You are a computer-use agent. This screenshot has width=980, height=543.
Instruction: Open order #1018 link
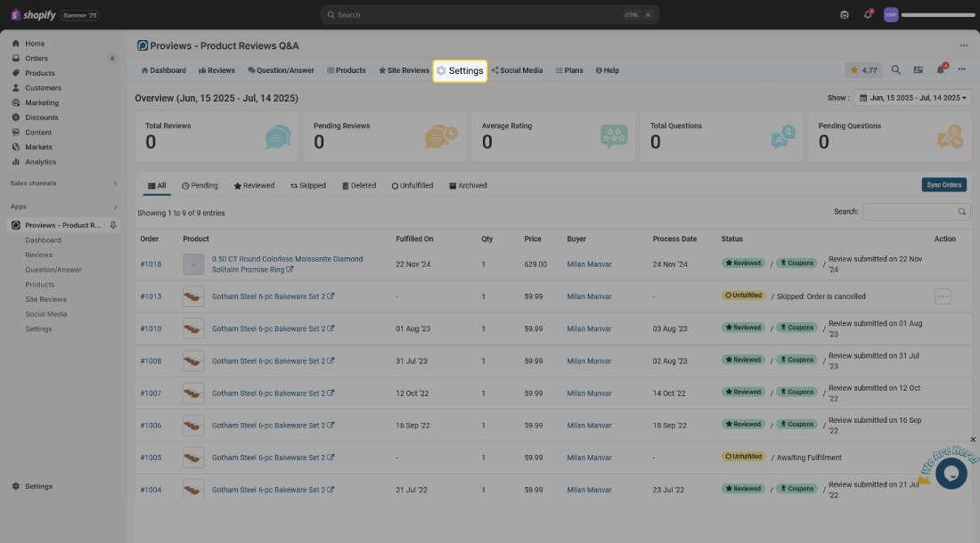click(x=151, y=264)
